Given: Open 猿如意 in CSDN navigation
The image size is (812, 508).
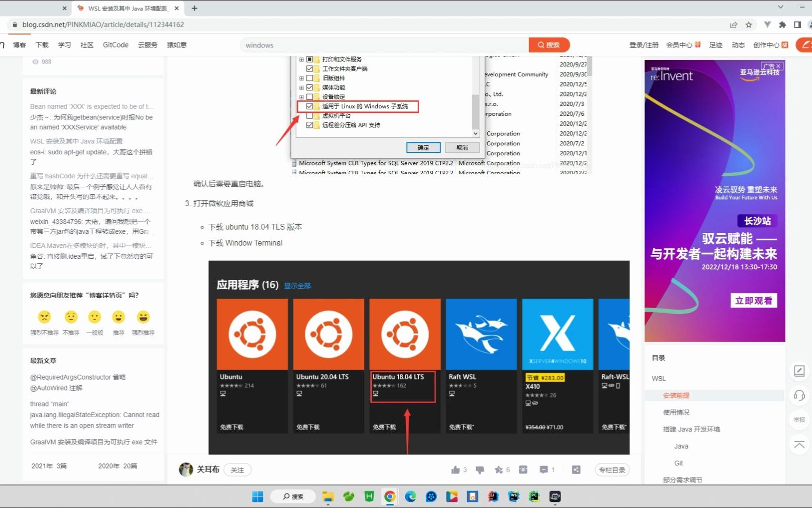Looking at the screenshot, I should (x=177, y=45).
